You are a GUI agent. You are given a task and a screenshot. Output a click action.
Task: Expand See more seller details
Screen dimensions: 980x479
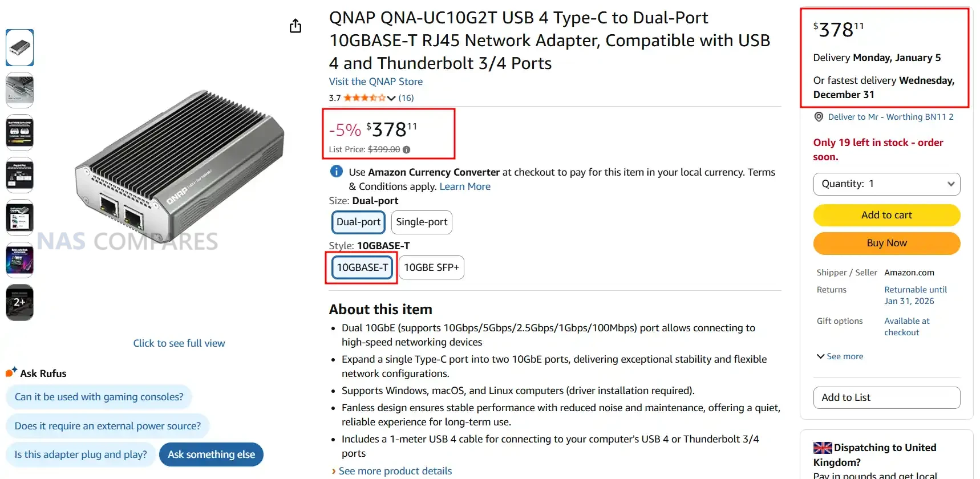840,356
